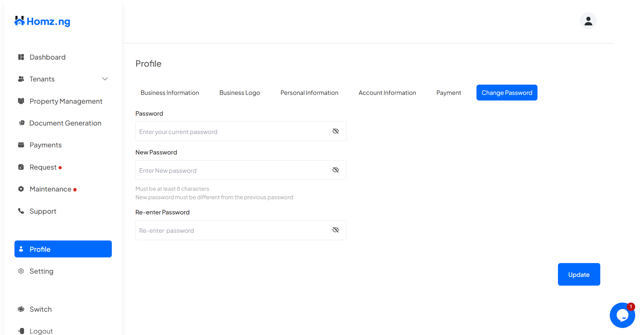Click the Update button
This screenshot has width=644, height=335.
[579, 274]
